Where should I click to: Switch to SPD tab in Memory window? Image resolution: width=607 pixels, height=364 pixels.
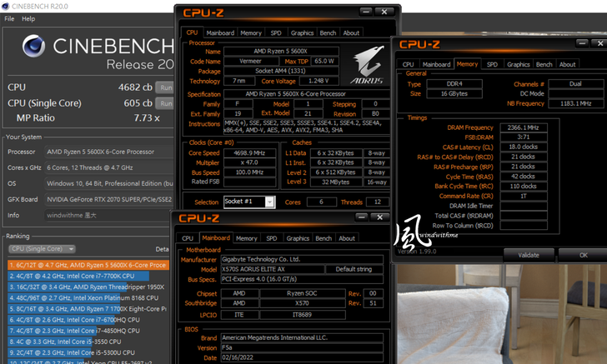coord(492,64)
